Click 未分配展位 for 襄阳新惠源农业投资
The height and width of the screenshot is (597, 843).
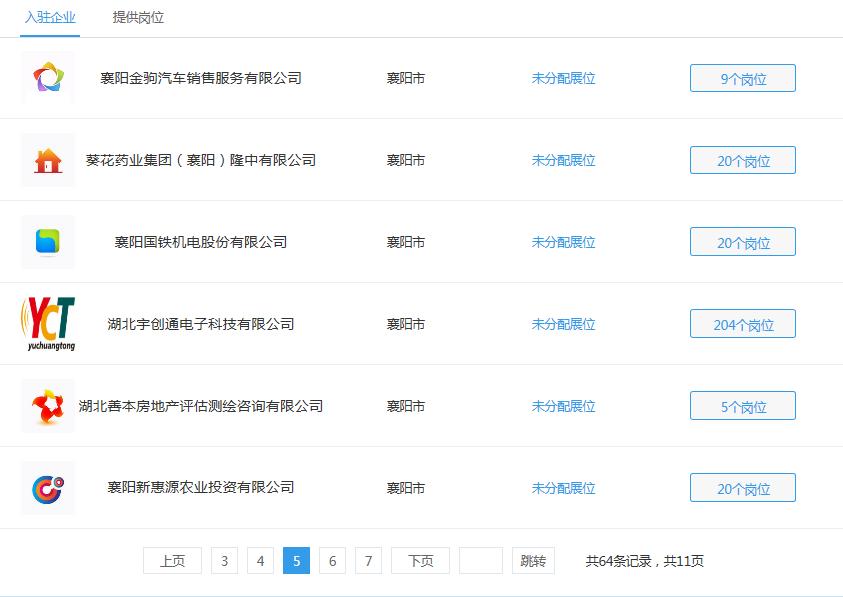tap(563, 488)
